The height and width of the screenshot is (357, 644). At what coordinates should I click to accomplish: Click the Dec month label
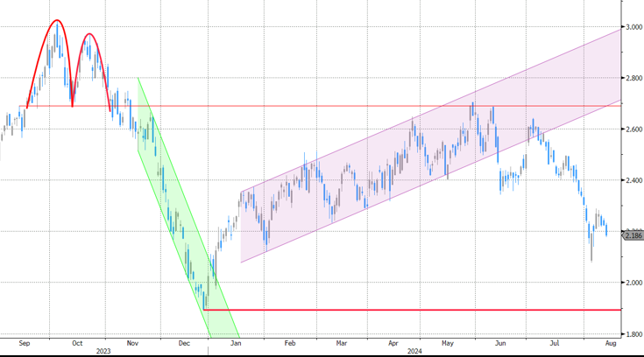pos(184,343)
